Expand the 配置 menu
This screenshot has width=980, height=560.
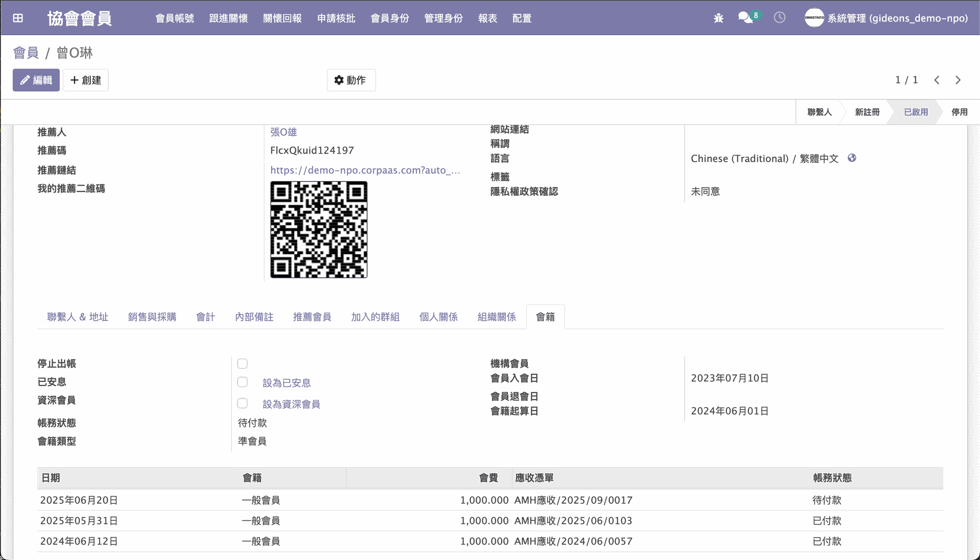522,18
